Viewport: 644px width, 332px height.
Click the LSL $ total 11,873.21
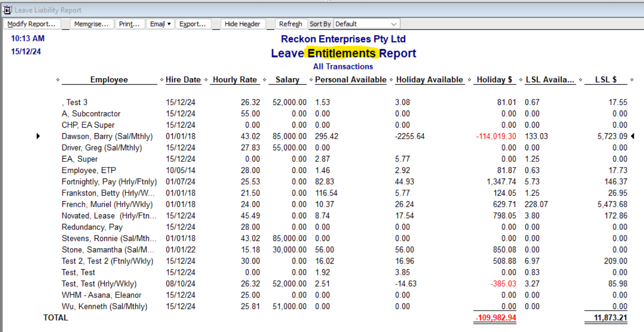pyautogui.click(x=610, y=318)
